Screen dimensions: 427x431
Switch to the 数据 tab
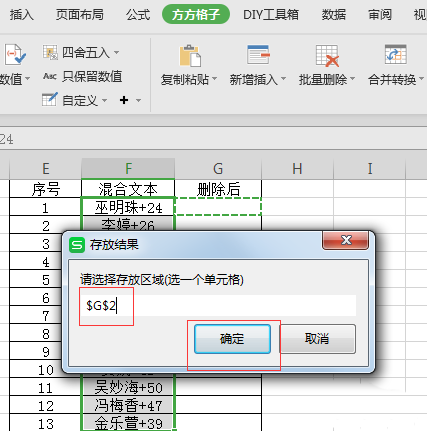(x=334, y=15)
